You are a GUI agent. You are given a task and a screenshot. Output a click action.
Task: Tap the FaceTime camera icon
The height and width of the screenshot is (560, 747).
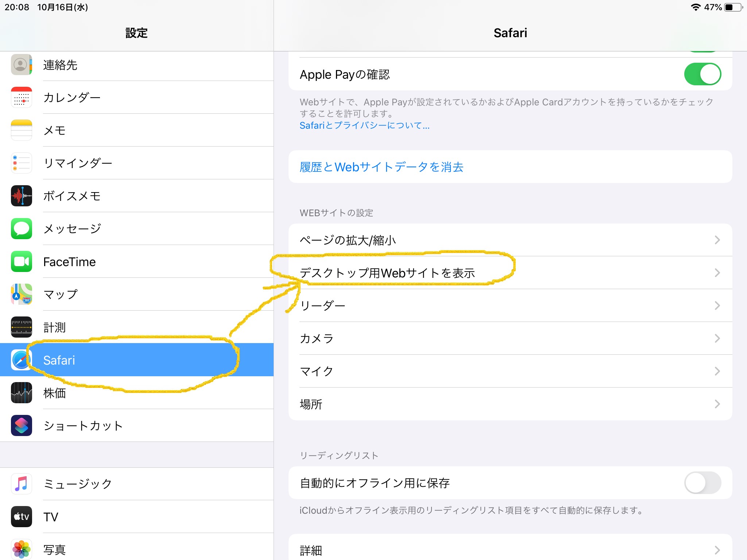22,261
